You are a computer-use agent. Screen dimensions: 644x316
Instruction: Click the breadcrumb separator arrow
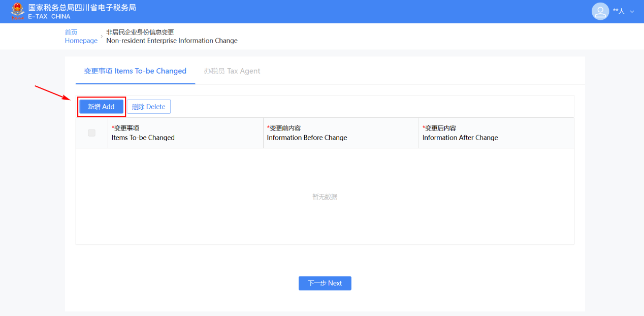102,36
